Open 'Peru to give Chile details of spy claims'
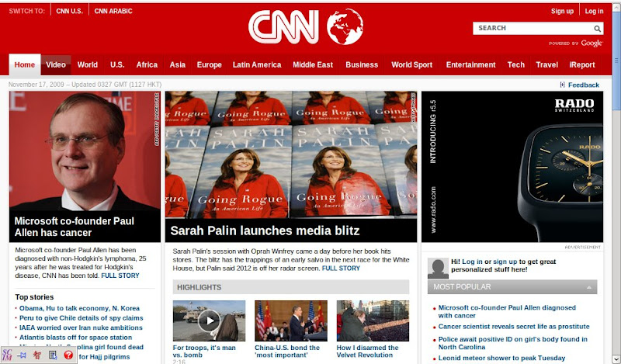 pyautogui.click(x=82, y=317)
